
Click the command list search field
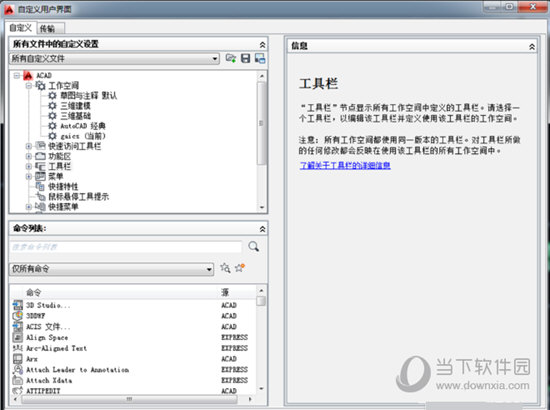click(126, 247)
